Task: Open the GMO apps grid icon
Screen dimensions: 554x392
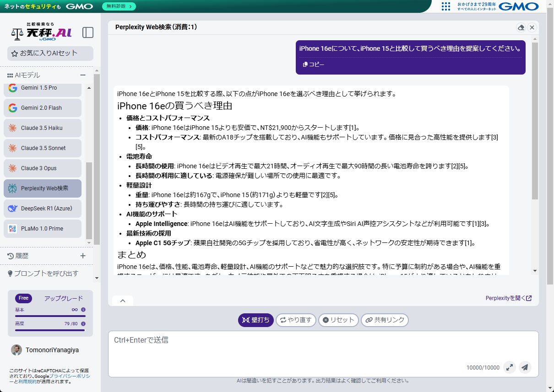Action: pos(446,6)
